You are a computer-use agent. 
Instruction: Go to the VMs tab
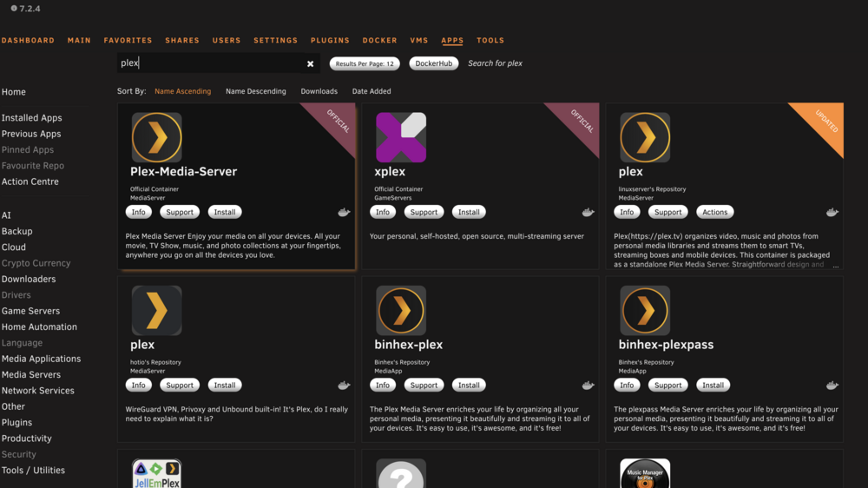click(x=419, y=41)
